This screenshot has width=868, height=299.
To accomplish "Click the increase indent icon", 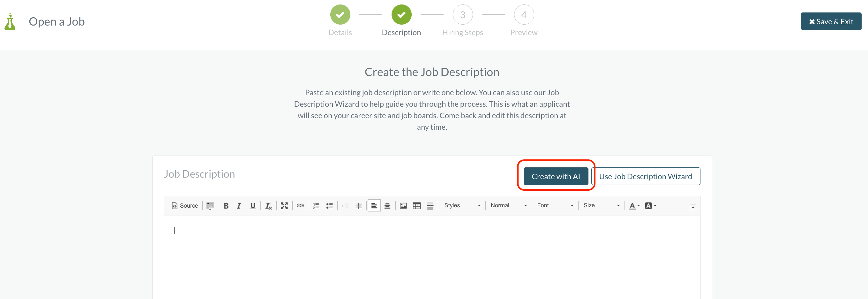I will click(359, 205).
